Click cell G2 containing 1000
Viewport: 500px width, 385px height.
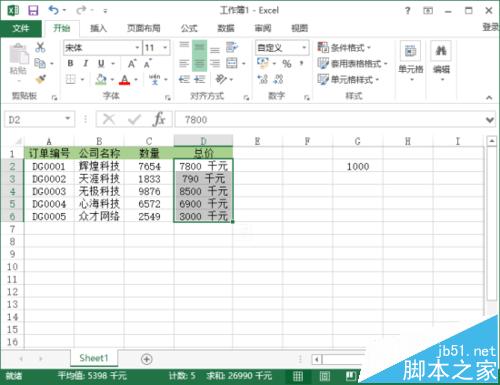pyautogui.click(x=358, y=166)
